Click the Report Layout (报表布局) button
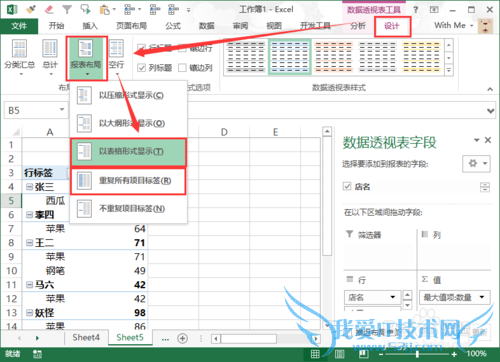The image size is (500, 362). (86, 58)
